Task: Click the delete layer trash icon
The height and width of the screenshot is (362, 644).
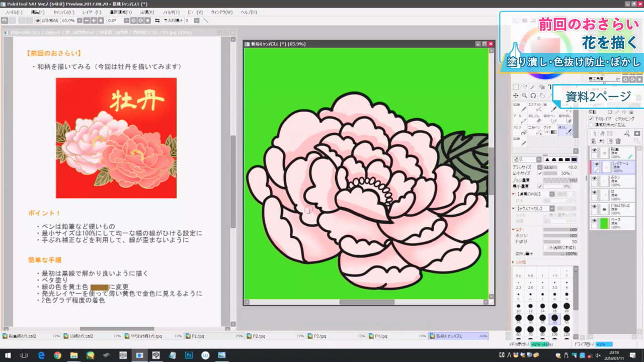Action: tap(618, 141)
